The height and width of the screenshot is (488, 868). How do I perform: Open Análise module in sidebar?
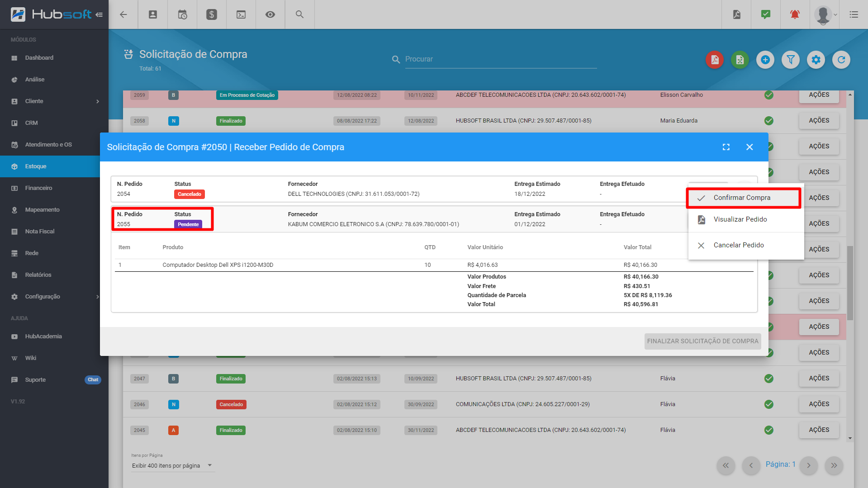click(x=54, y=80)
